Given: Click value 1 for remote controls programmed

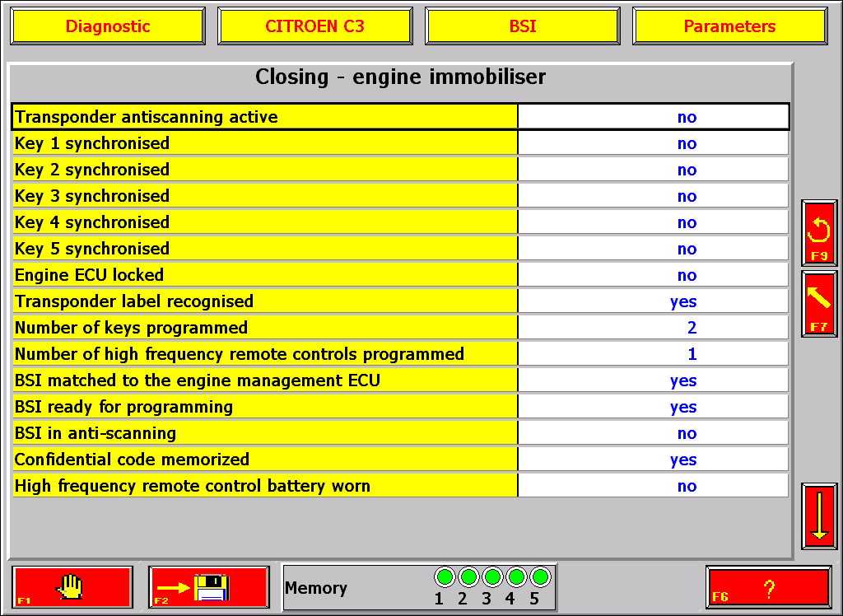Looking at the screenshot, I should (x=692, y=354).
